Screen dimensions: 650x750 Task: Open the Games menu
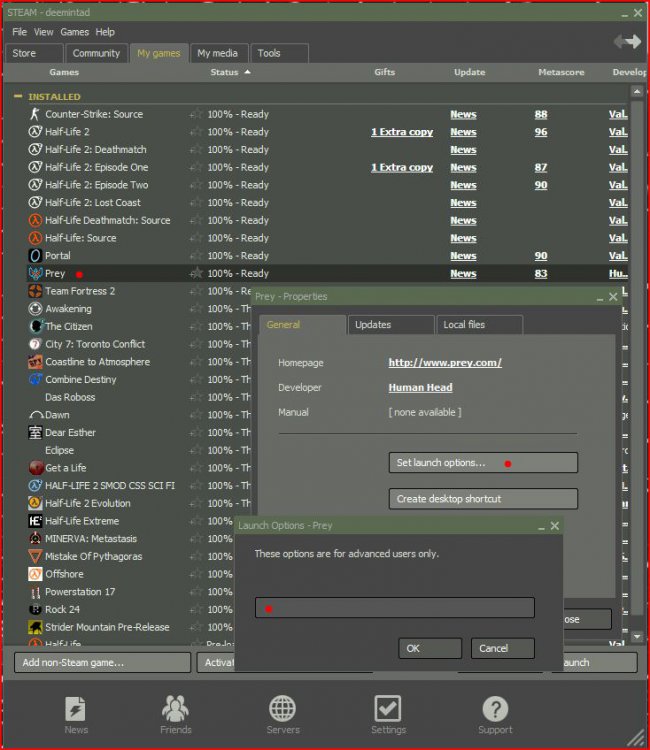(x=74, y=32)
